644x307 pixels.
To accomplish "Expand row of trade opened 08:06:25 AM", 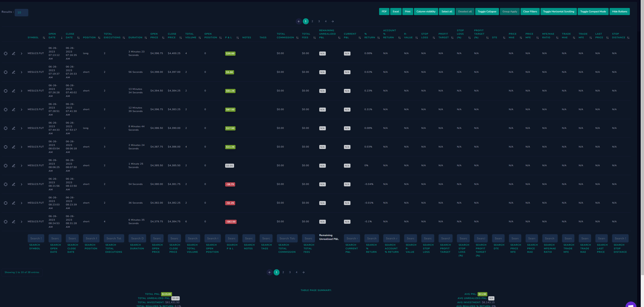I will [22, 166].
